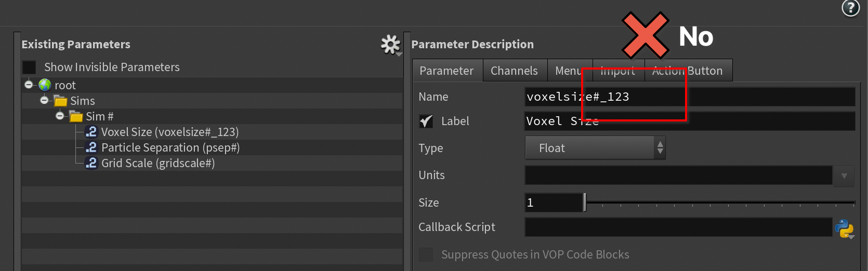Enable Show Invisible Parameters checkbox

coord(29,67)
